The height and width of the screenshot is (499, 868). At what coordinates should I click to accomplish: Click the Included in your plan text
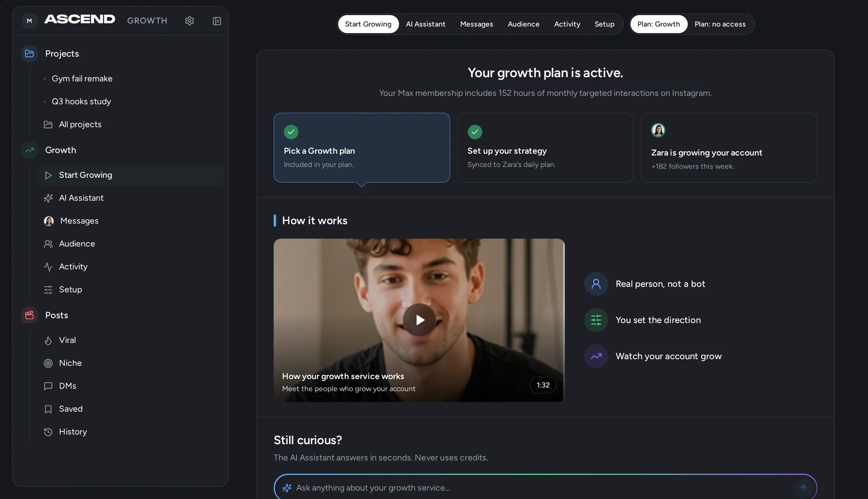(x=319, y=164)
